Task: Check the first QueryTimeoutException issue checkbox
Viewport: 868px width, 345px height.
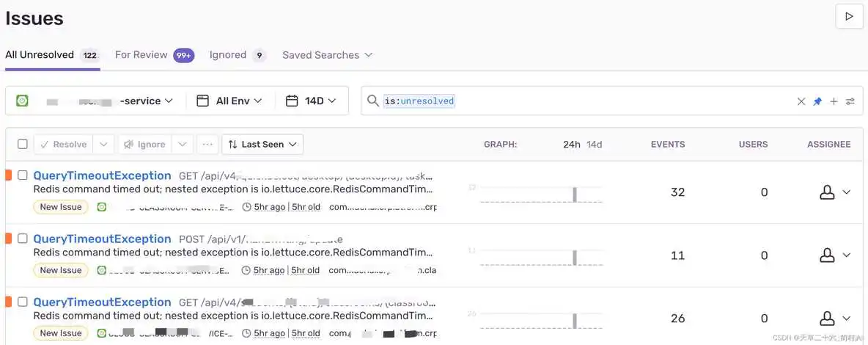Action: [23, 175]
